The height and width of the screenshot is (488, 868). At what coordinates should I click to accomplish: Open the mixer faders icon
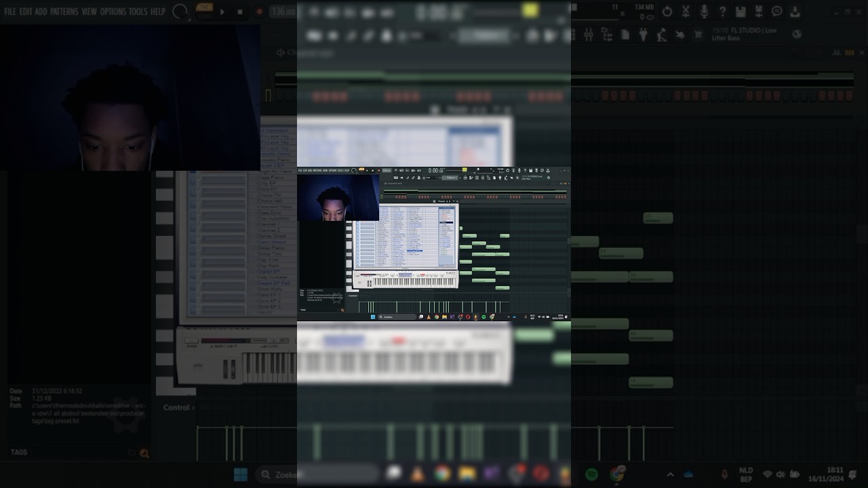[x=588, y=35]
